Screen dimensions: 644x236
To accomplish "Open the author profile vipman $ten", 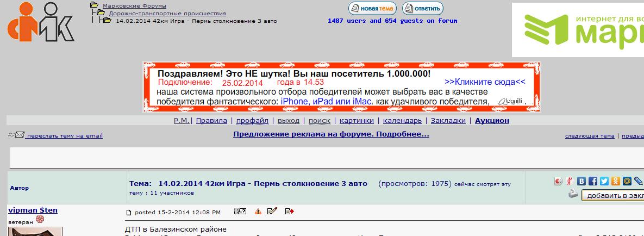I will pos(33,210).
